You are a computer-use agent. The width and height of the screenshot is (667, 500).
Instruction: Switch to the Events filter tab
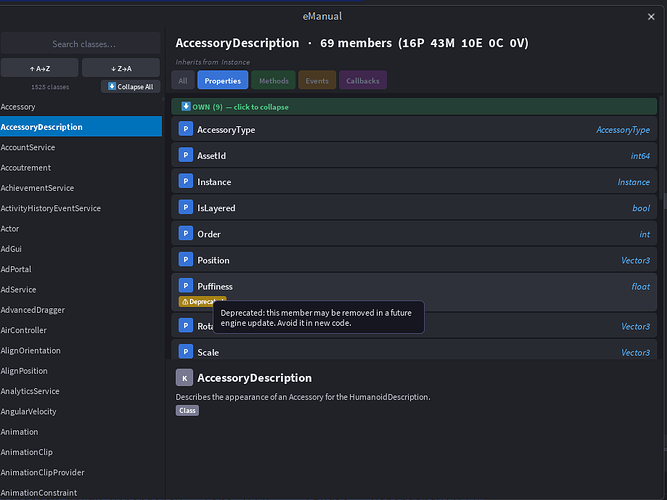pyautogui.click(x=317, y=80)
